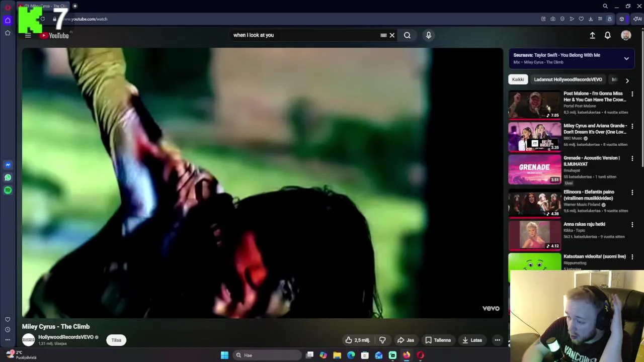Share the video with Jaa
The height and width of the screenshot is (362, 644).
tap(406, 340)
